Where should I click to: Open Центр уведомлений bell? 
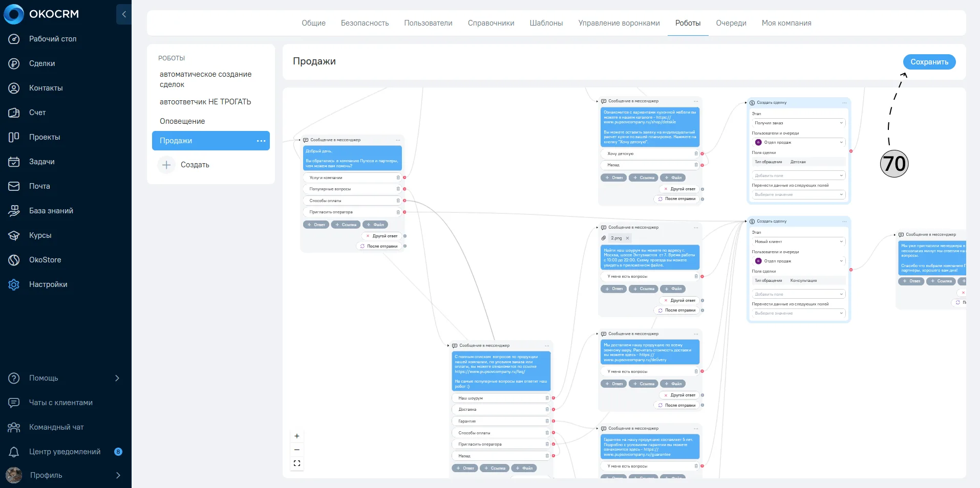point(14,452)
